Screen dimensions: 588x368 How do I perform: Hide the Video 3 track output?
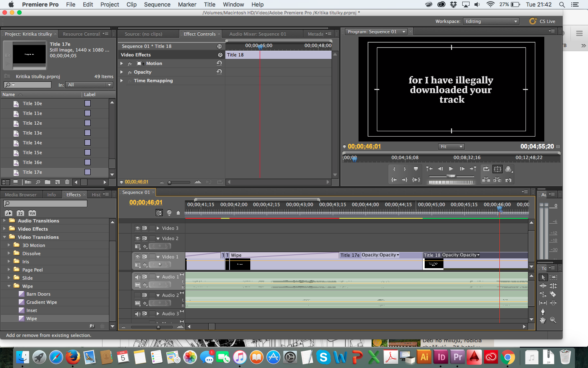(x=138, y=228)
